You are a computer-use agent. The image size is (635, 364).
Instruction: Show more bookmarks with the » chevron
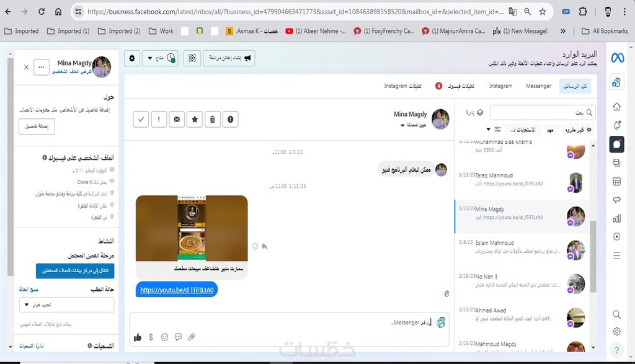tap(563, 31)
